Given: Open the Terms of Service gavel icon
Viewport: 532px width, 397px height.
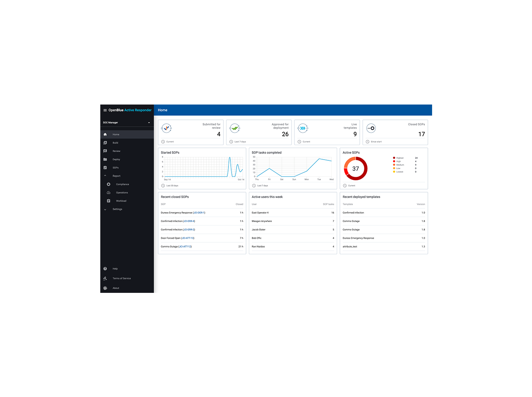Looking at the screenshot, I should [105, 278].
